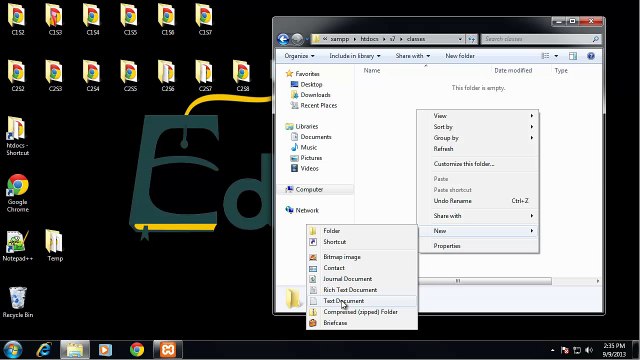Select the C253 desktop icon

[55, 75]
